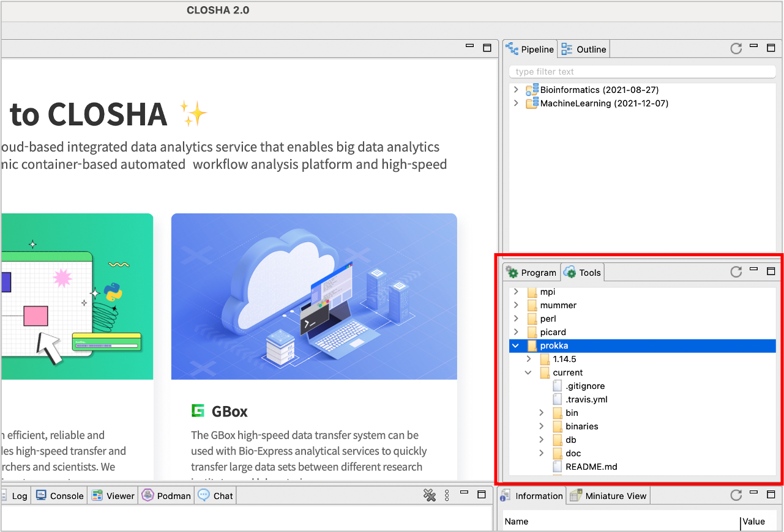Image resolution: width=784 pixels, height=532 pixels.
Task: Clear the log with the bottom-panel X icon
Action: pyautogui.click(x=430, y=495)
